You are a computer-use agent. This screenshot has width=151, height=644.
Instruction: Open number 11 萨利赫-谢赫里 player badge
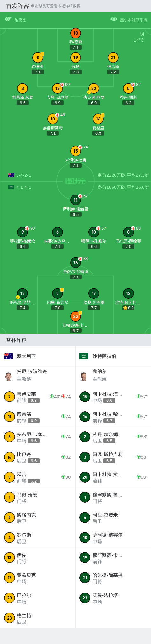(76, 200)
